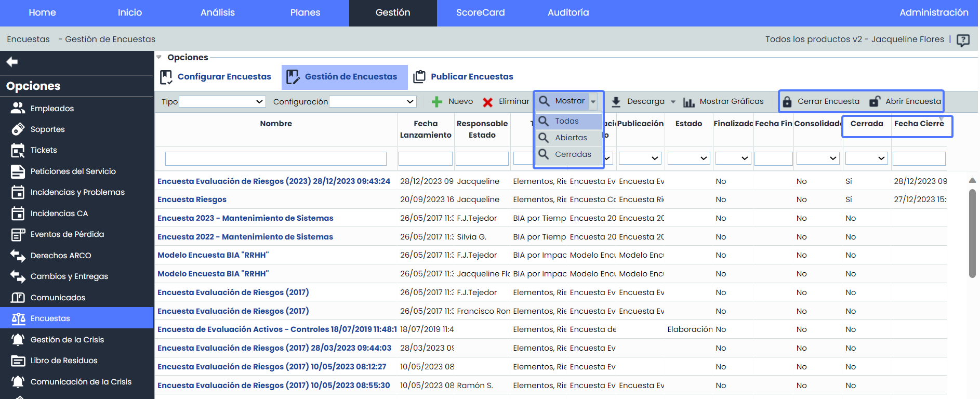Click the Abrir Encuesta open-lock icon
The height and width of the screenshot is (399, 980).
875,102
